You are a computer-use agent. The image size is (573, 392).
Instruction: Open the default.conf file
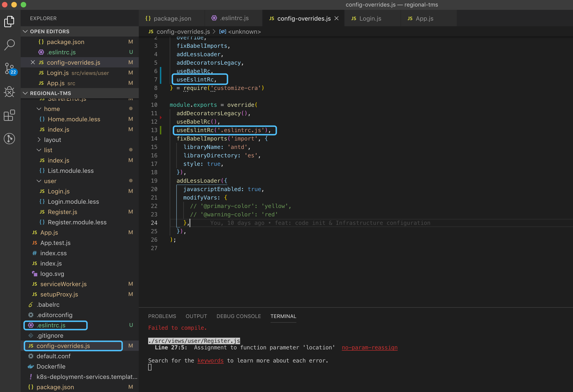click(80, 356)
